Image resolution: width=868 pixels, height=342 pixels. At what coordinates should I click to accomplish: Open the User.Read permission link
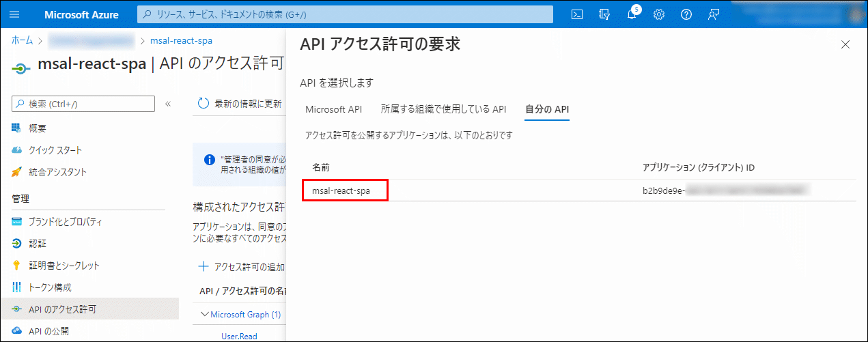click(x=239, y=336)
